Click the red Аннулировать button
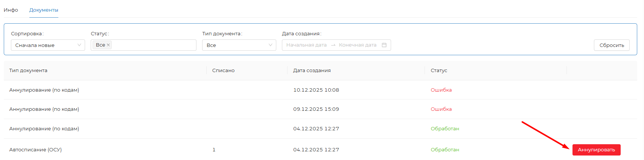This screenshot has height=160, width=644. click(x=596, y=150)
